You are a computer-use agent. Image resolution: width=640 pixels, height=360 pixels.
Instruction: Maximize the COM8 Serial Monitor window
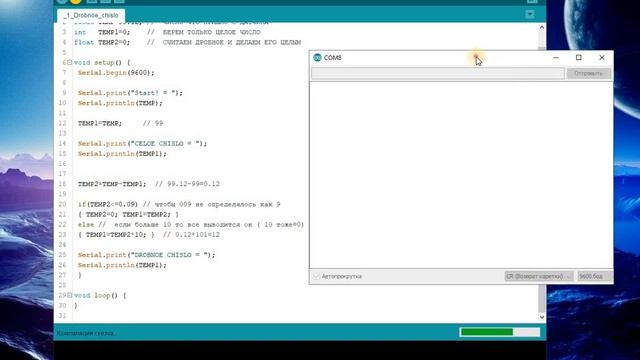[x=578, y=58]
